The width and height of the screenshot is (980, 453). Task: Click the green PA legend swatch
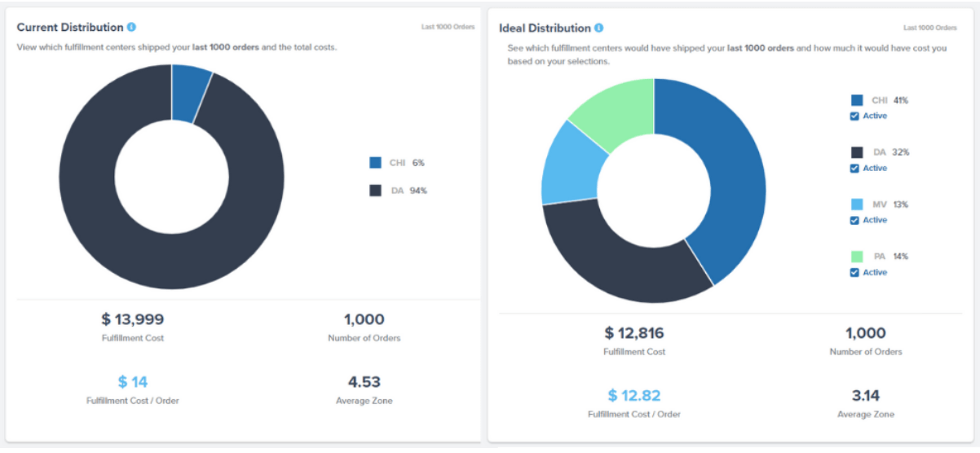tap(857, 257)
